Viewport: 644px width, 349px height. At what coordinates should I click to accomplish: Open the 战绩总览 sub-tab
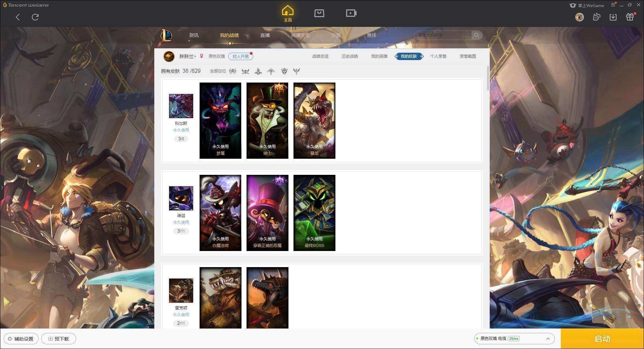tap(320, 56)
